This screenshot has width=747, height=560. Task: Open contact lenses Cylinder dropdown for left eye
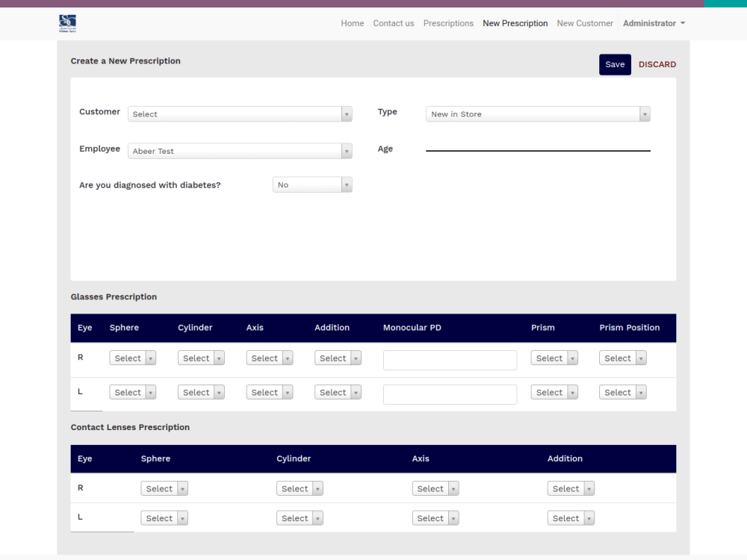(300, 518)
